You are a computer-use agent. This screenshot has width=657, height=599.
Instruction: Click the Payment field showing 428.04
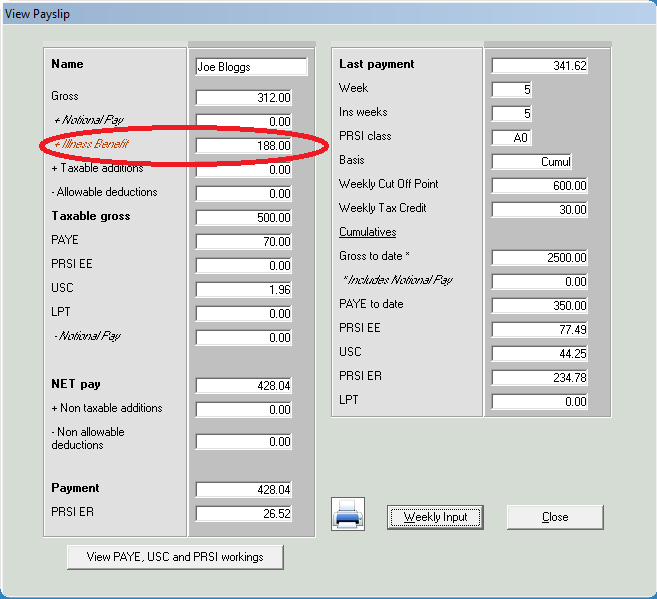pos(243,490)
